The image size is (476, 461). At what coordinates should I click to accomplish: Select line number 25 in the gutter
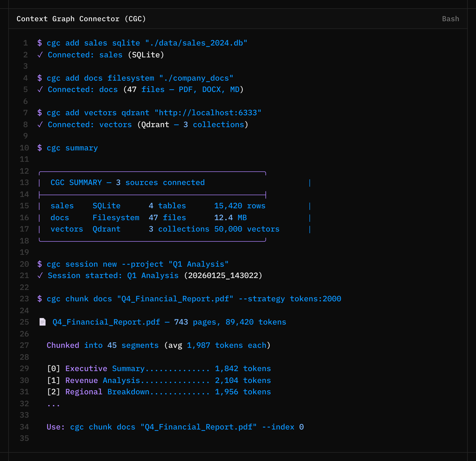[x=24, y=322]
